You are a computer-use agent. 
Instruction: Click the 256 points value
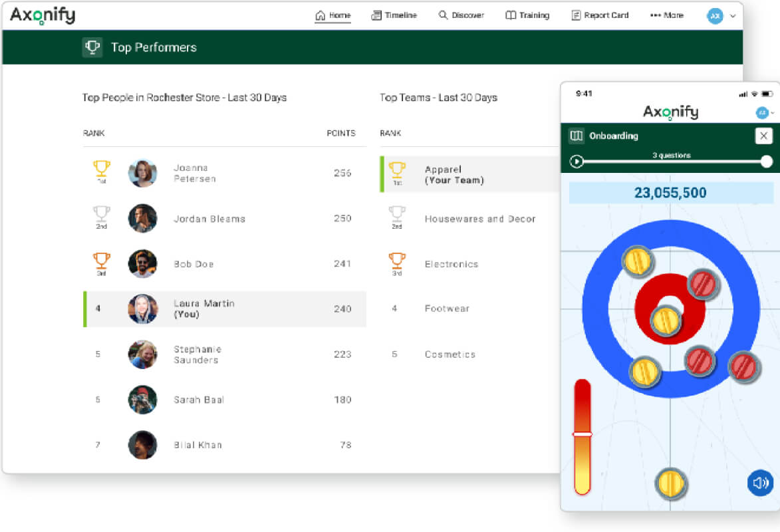coord(342,173)
